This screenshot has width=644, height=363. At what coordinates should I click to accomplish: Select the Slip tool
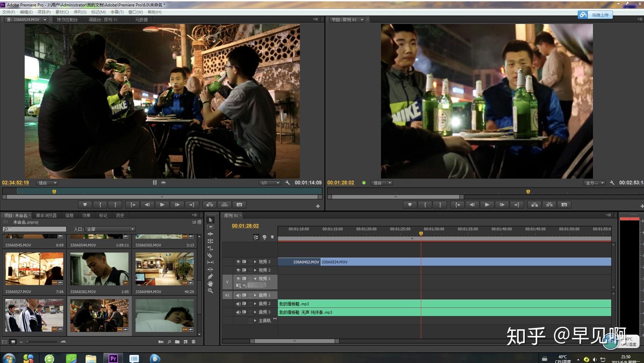click(x=210, y=262)
